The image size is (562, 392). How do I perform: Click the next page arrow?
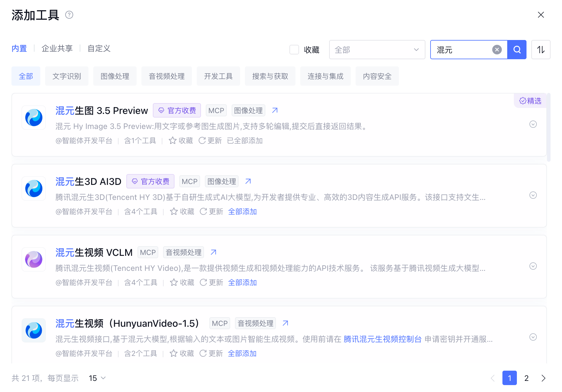(x=543, y=378)
